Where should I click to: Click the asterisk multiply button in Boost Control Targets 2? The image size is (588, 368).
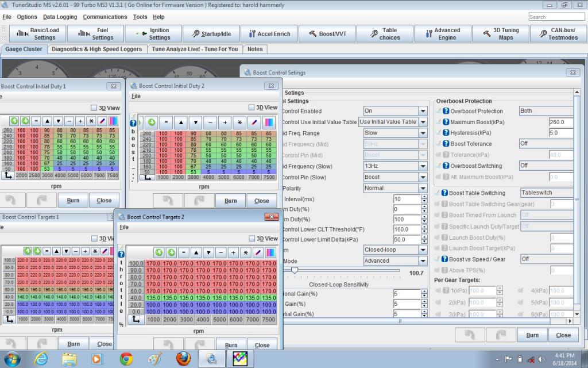point(245,252)
